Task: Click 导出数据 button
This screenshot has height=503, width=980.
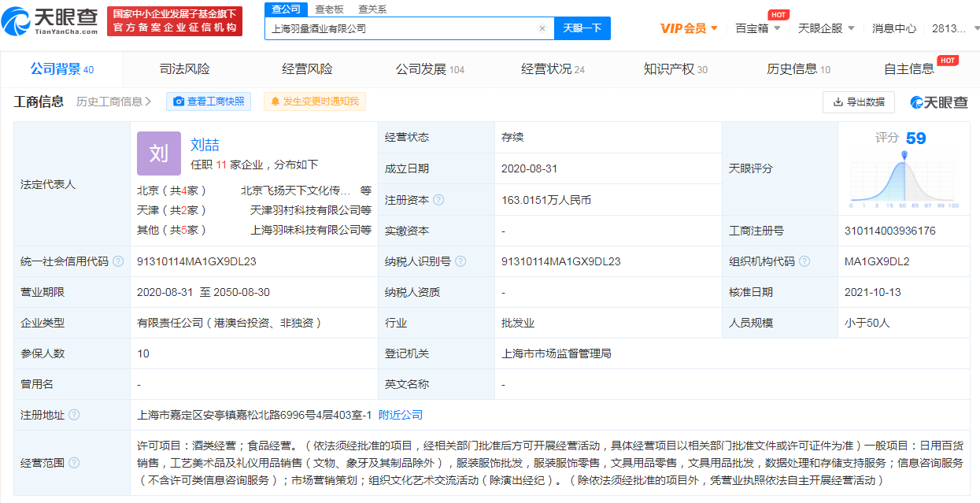Action: 858,102
